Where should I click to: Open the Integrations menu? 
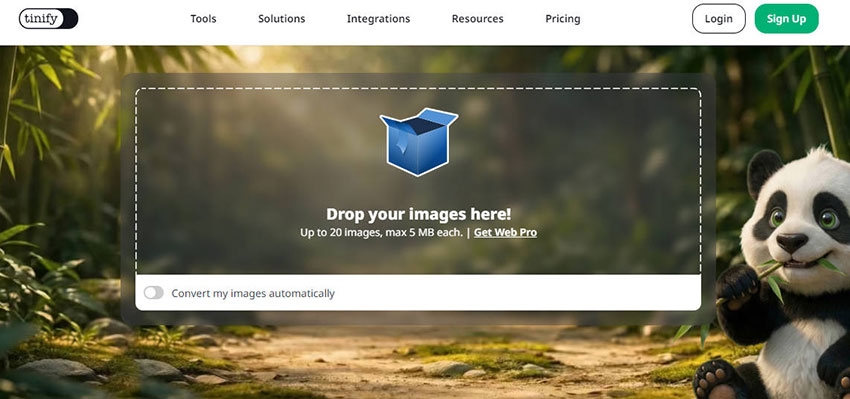(378, 19)
